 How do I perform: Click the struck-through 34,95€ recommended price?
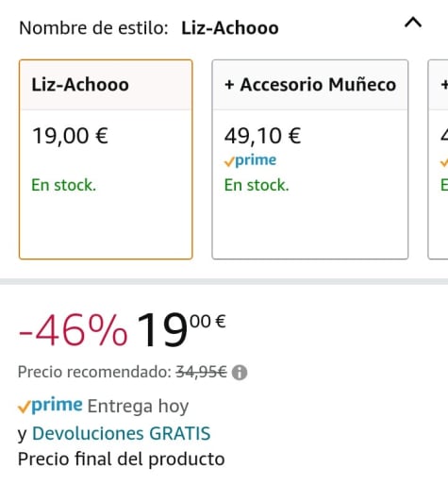201,372
